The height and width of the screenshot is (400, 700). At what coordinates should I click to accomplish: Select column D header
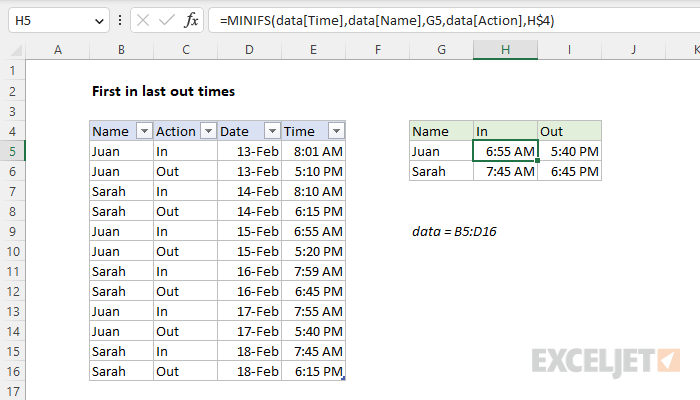[x=250, y=50]
